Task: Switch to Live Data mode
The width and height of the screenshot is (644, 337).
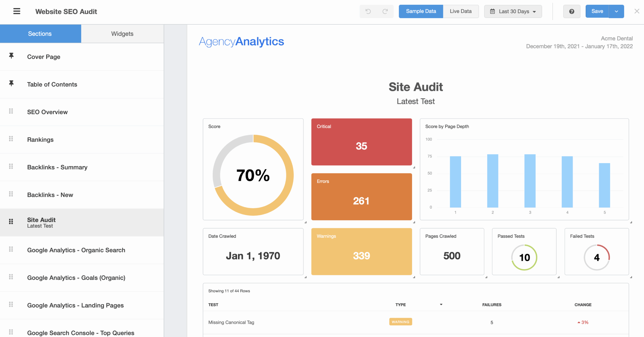Action: [461, 11]
